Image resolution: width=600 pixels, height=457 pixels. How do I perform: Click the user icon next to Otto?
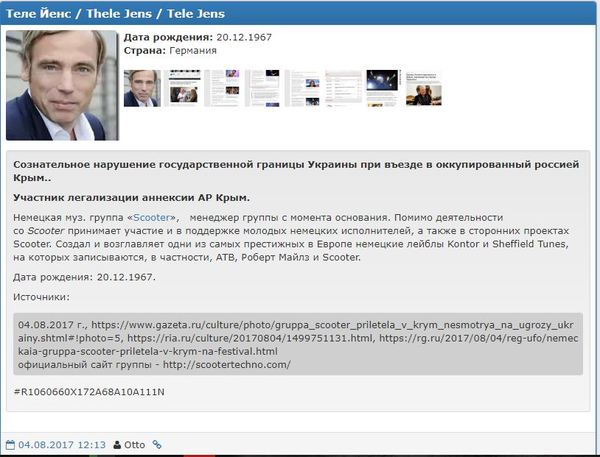pyautogui.click(x=117, y=445)
